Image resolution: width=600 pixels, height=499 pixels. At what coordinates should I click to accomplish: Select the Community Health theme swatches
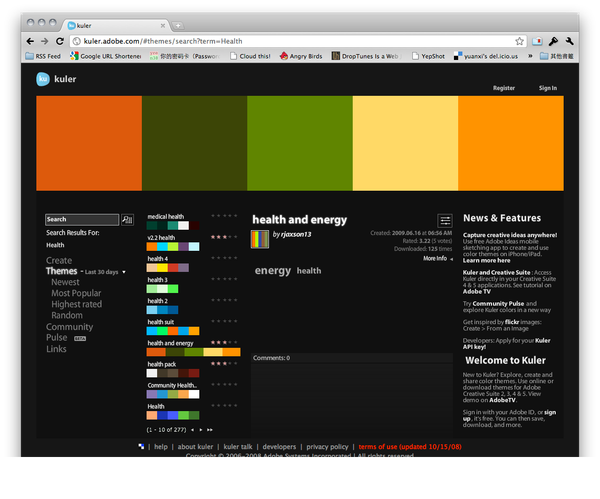pyautogui.click(x=173, y=394)
